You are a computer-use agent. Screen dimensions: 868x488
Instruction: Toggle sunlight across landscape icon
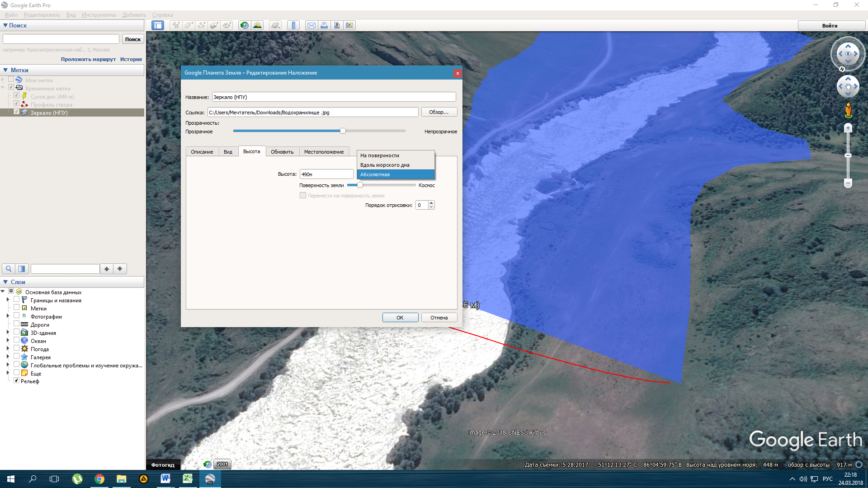[x=257, y=25]
